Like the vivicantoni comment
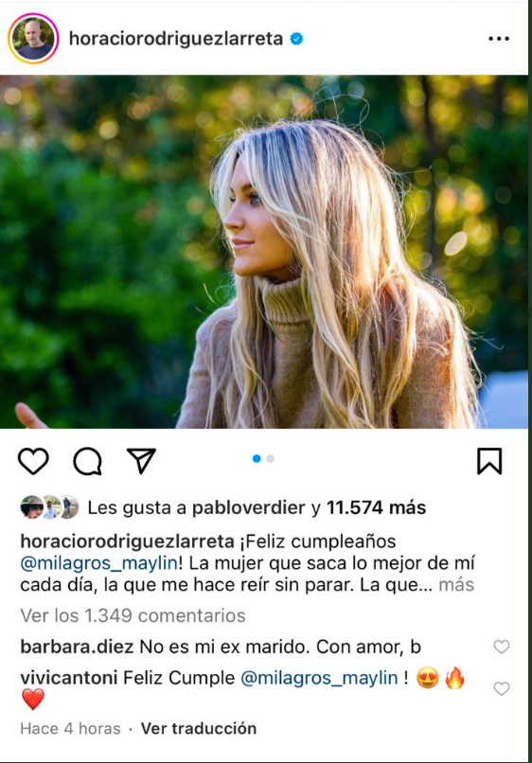 coord(502,688)
